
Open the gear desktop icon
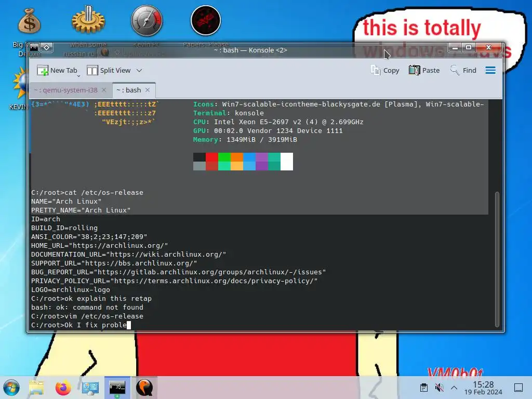pos(88,19)
